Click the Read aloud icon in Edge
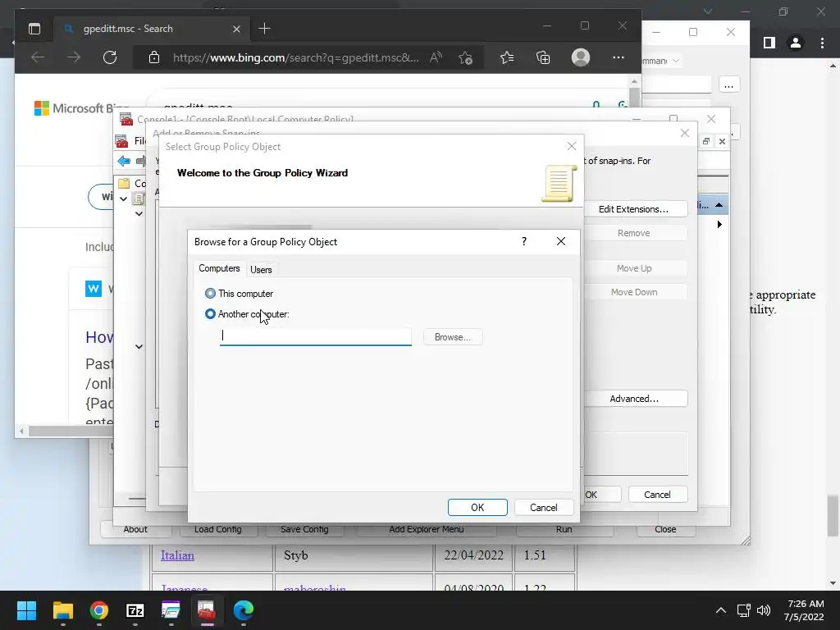This screenshot has width=840, height=630. (x=436, y=57)
